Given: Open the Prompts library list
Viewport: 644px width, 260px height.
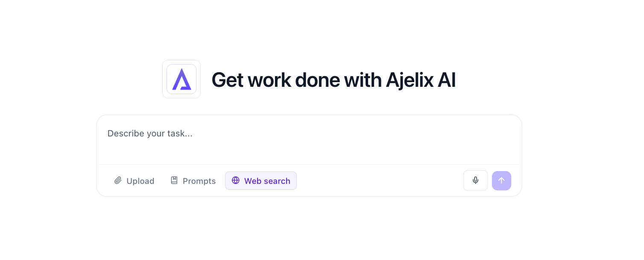Looking at the screenshot, I should pos(193,180).
